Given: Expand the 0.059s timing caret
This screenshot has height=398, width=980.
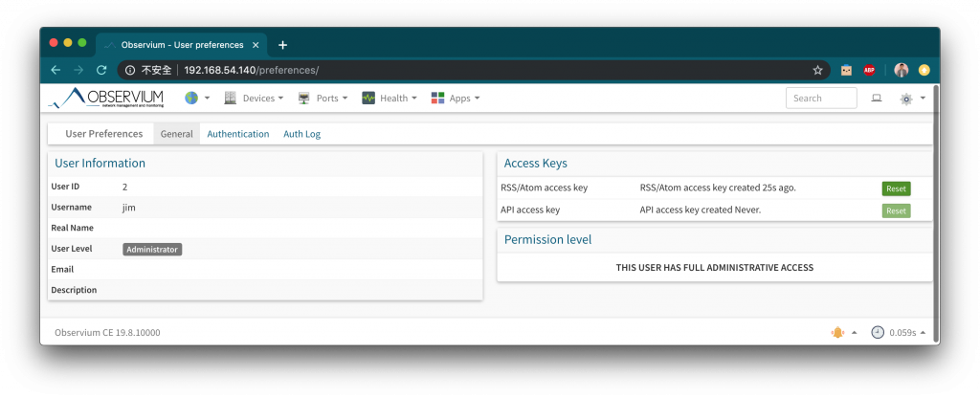Looking at the screenshot, I should [924, 332].
